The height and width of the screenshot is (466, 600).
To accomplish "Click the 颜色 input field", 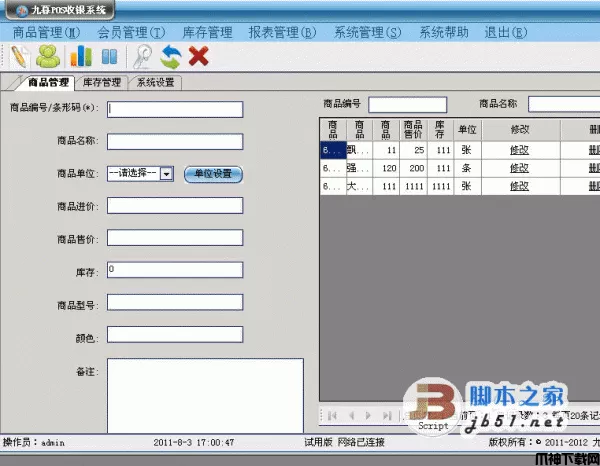I will coord(175,334).
